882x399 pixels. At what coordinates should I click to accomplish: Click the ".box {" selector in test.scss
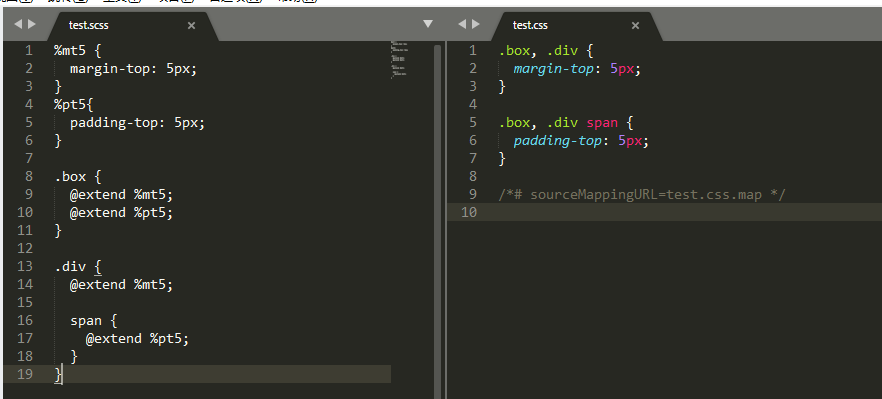(x=78, y=177)
